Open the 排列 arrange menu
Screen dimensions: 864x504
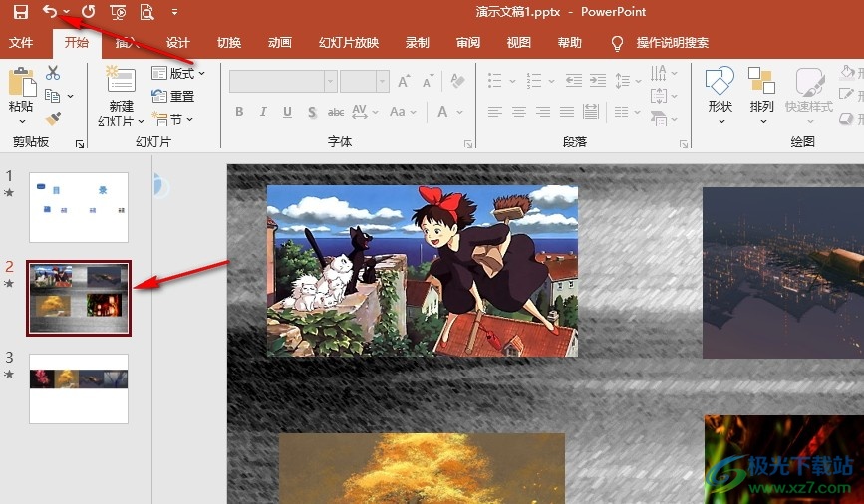[762, 96]
